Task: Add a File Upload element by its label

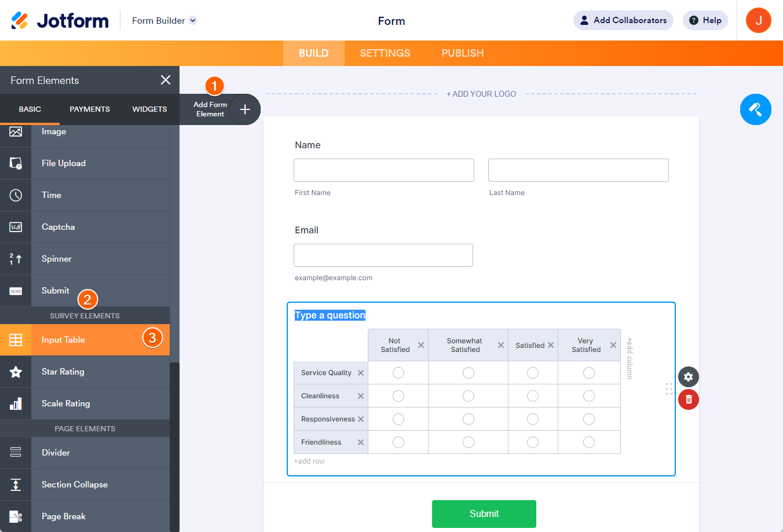Action: click(64, 163)
